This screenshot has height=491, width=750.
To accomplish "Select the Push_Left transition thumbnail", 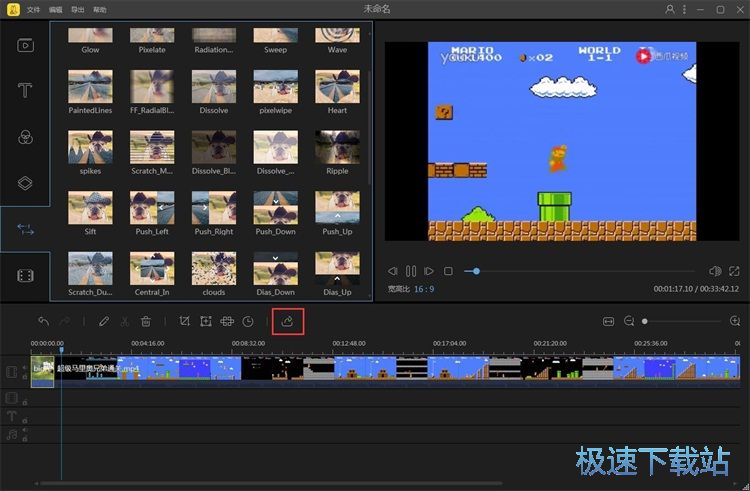I will tap(152, 208).
